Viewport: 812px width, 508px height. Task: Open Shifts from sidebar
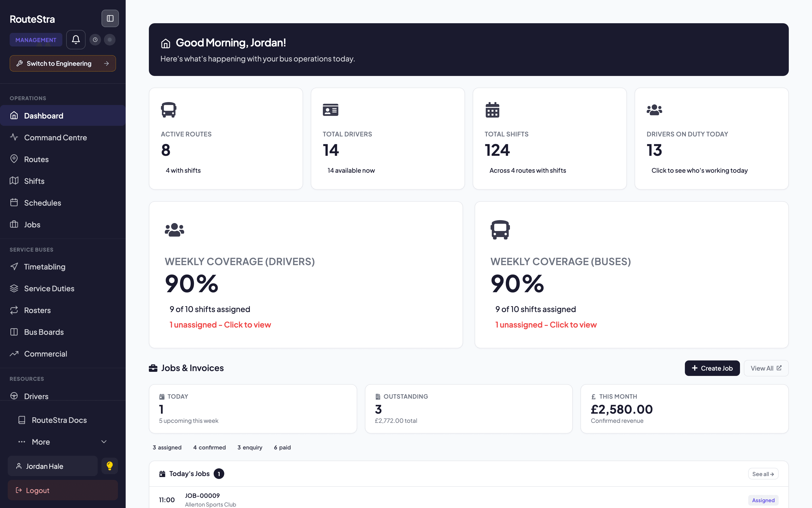(63, 181)
